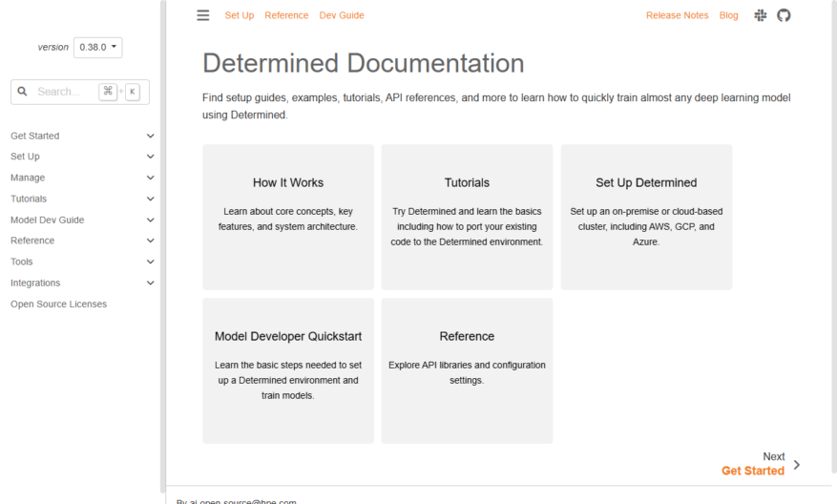Open Tutorials sidebar label

point(29,199)
